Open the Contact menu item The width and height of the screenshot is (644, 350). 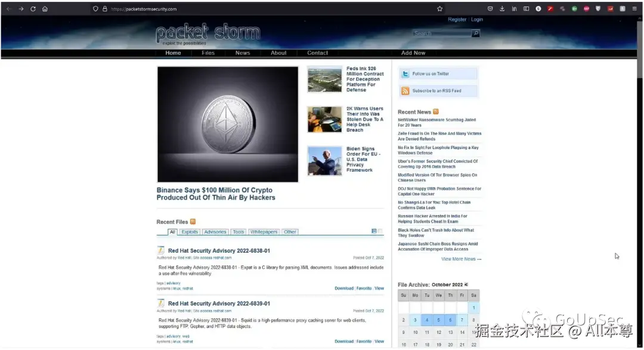click(x=317, y=53)
